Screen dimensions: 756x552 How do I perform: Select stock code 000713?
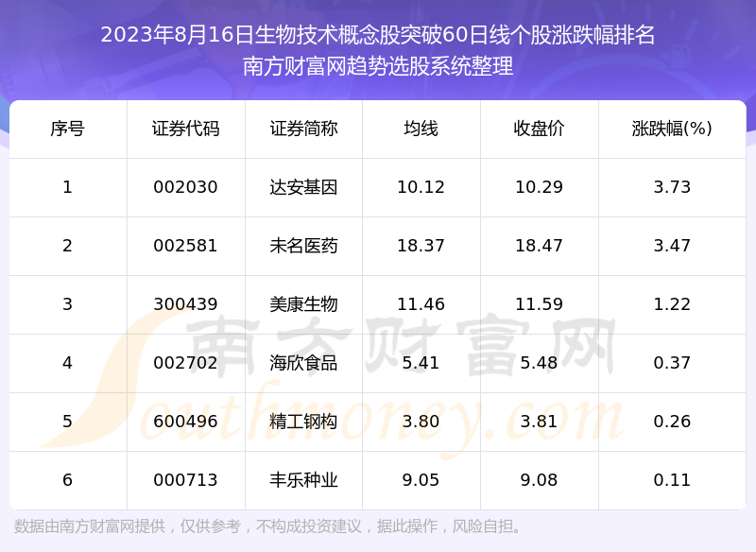tap(185, 480)
